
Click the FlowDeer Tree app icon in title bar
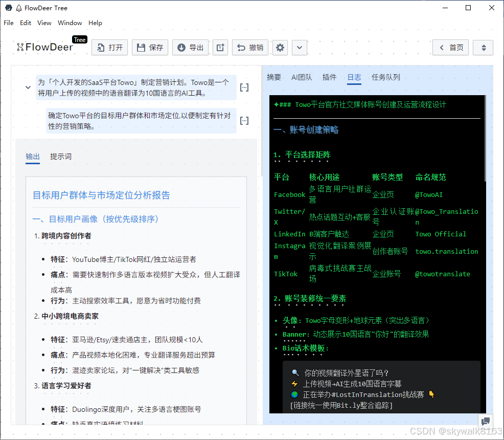point(9,8)
